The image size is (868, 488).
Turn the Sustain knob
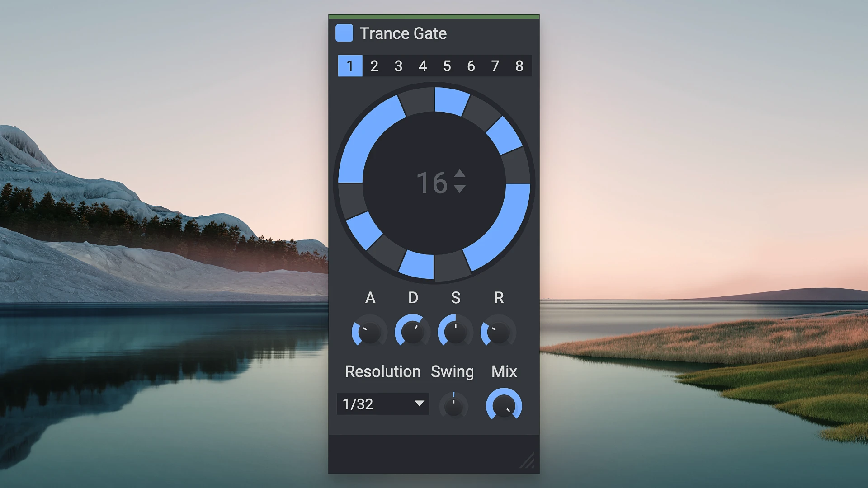pyautogui.click(x=455, y=331)
